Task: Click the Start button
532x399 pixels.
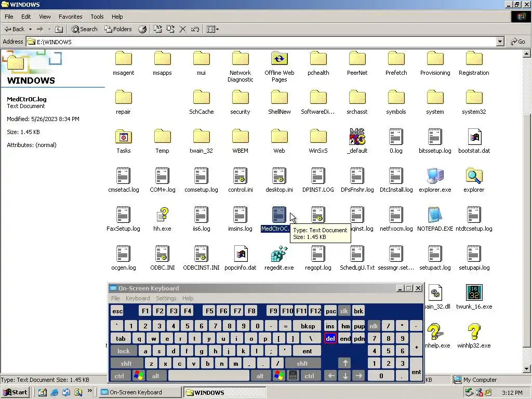Action: click(15, 392)
